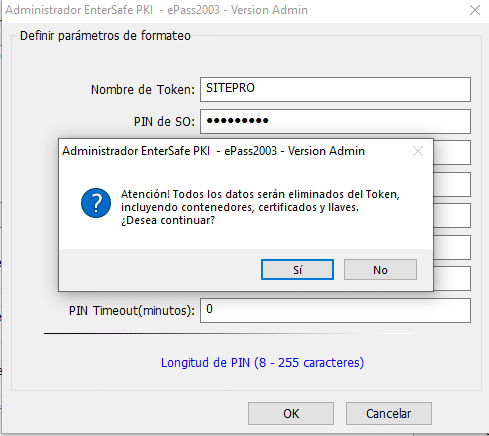489x436 pixels.
Task: Click the PIN de SO label
Action: click(164, 122)
